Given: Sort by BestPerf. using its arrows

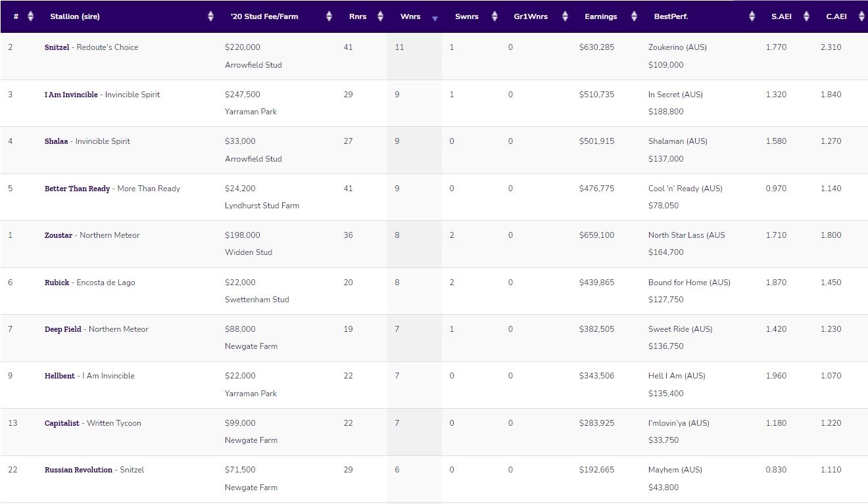Looking at the screenshot, I should (x=752, y=16).
